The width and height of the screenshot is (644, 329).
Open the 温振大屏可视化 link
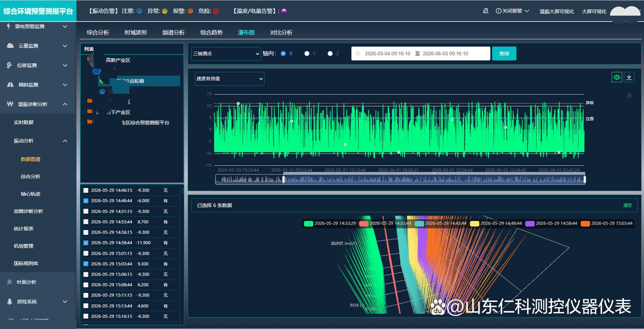[x=557, y=12]
